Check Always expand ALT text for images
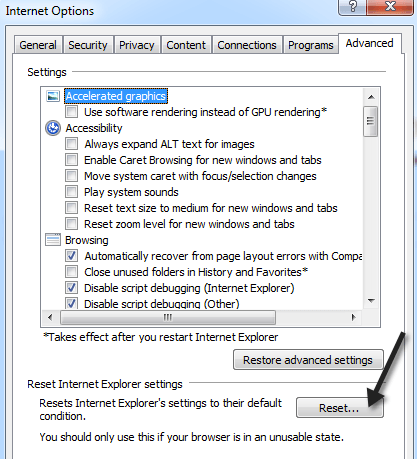Screen dimensions: 417x459 (71, 144)
